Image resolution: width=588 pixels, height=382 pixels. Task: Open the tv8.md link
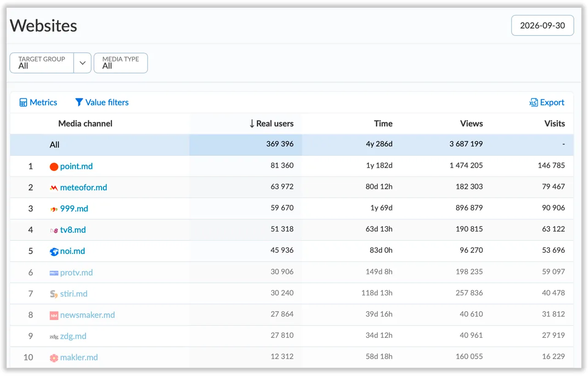pos(73,230)
